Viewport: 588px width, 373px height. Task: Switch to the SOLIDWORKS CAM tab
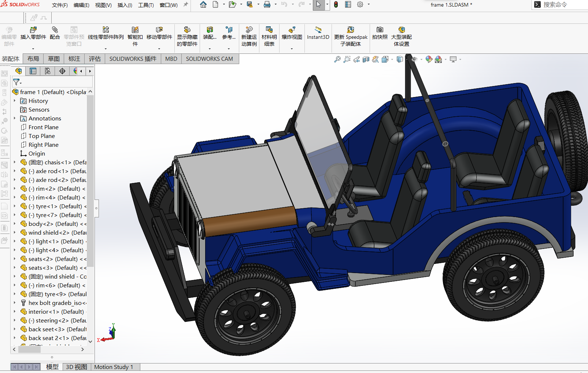pyautogui.click(x=210, y=59)
